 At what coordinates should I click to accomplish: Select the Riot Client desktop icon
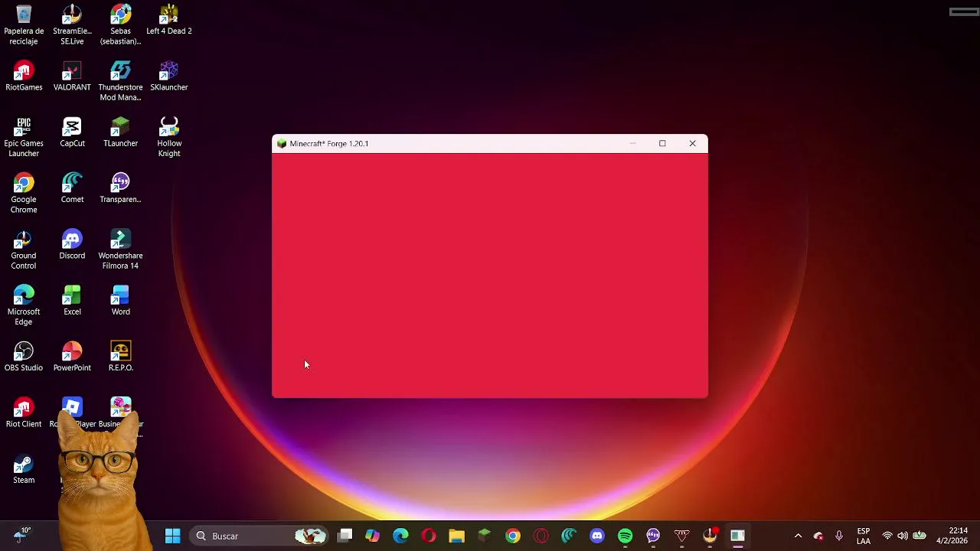24,412
